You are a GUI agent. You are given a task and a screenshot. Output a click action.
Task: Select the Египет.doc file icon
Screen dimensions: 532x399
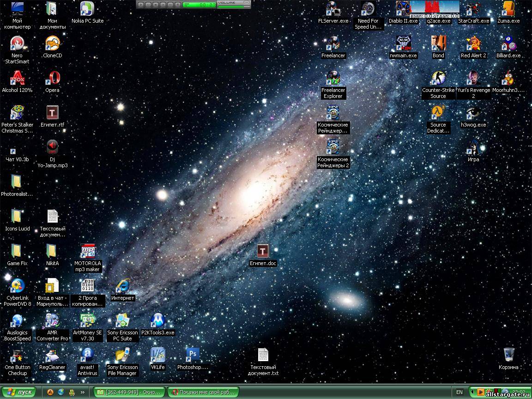point(263,251)
